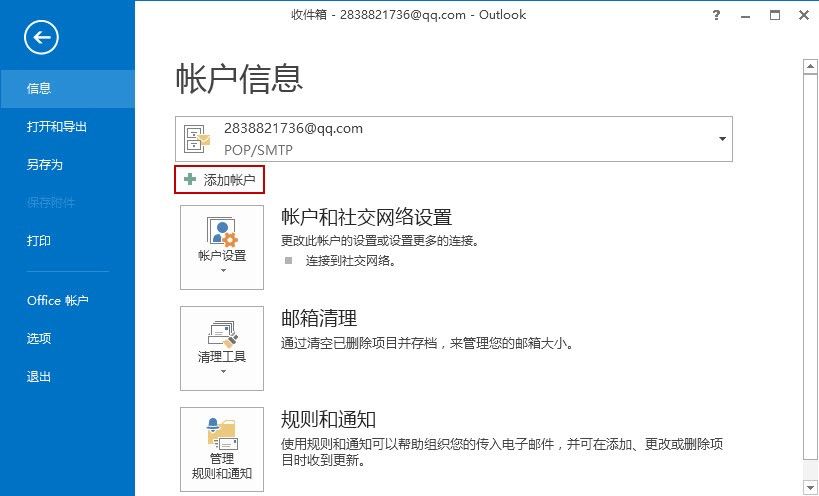Open the 帐户设置 button
The height and width of the screenshot is (496, 819).
click(x=222, y=247)
